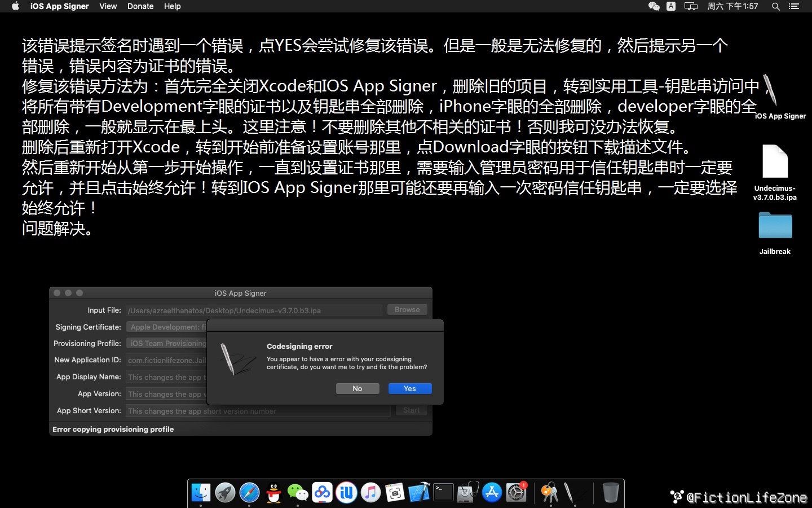
Task: Open Signing Certificate dropdown
Action: (x=166, y=327)
